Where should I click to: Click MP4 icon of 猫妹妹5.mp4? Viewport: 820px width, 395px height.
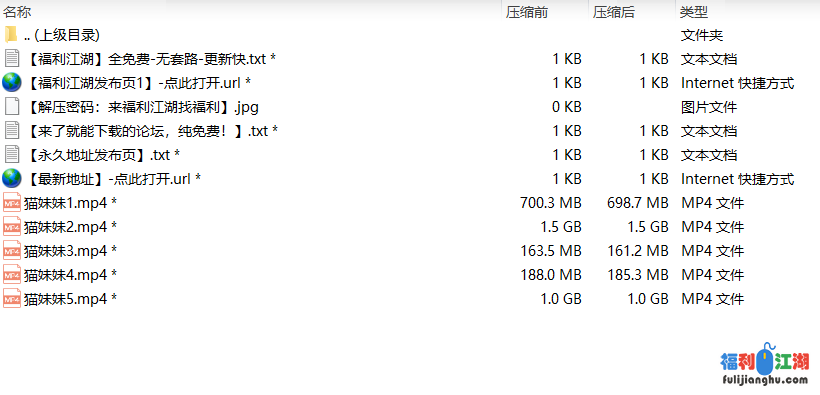click(12, 299)
